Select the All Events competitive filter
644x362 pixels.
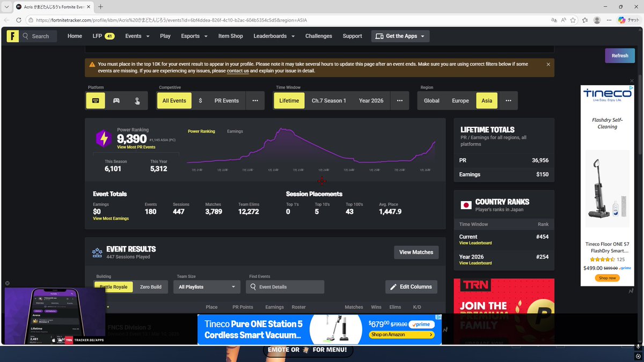pyautogui.click(x=174, y=100)
